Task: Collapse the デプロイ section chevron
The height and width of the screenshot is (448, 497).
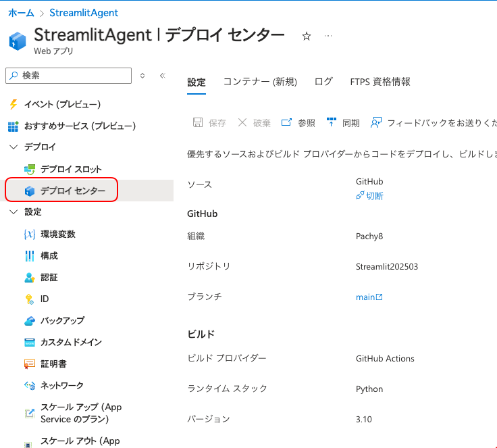Action: pyautogui.click(x=14, y=147)
